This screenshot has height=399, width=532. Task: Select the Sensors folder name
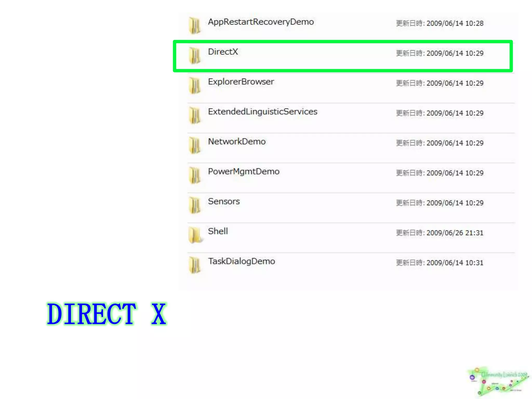pyautogui.click(x=224, y=201)
